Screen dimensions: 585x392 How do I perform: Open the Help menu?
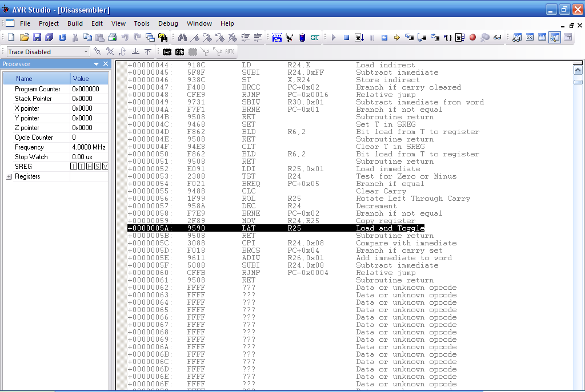(227, 23)
